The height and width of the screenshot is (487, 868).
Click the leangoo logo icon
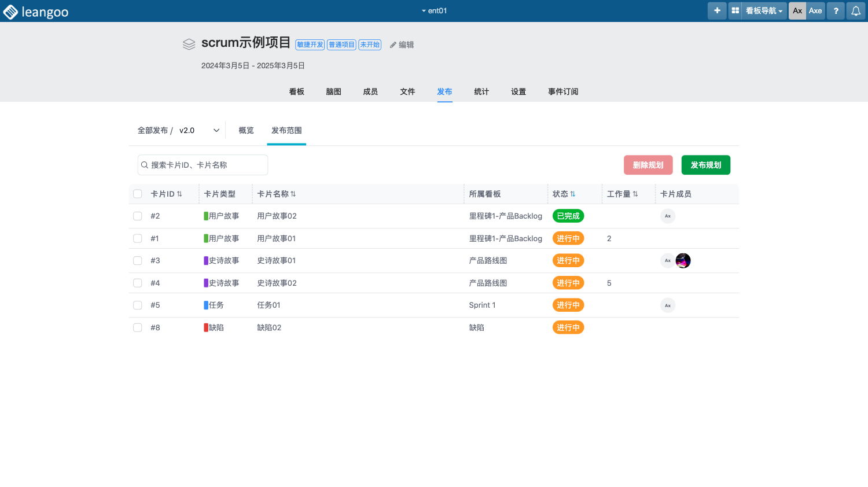[10, 12]
